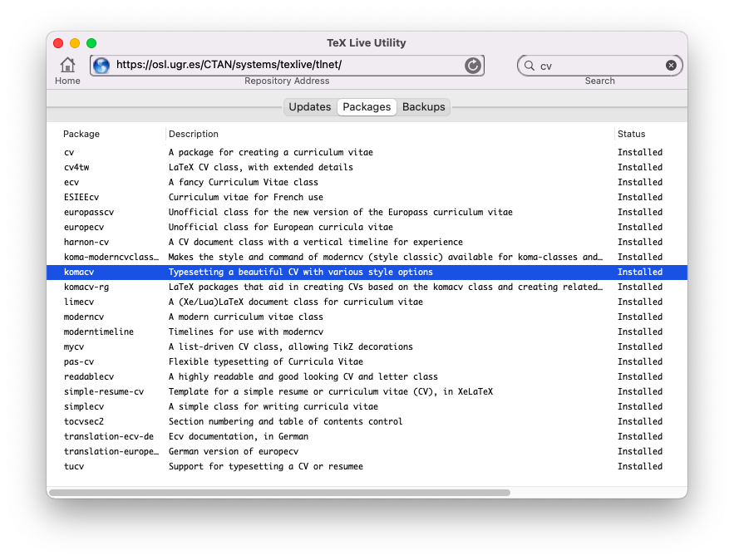Click the yellow minimize window button
The image size is (734, 560).
75,43
